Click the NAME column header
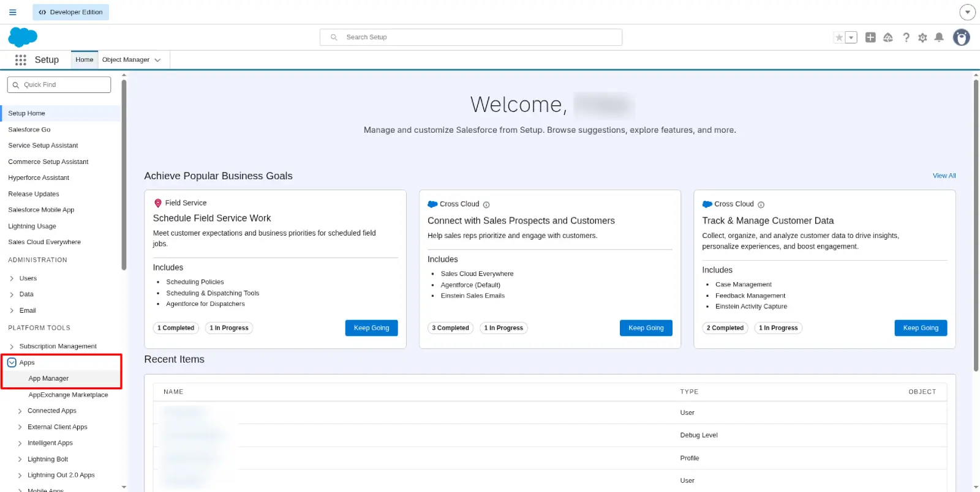 (x=173, y=392)
